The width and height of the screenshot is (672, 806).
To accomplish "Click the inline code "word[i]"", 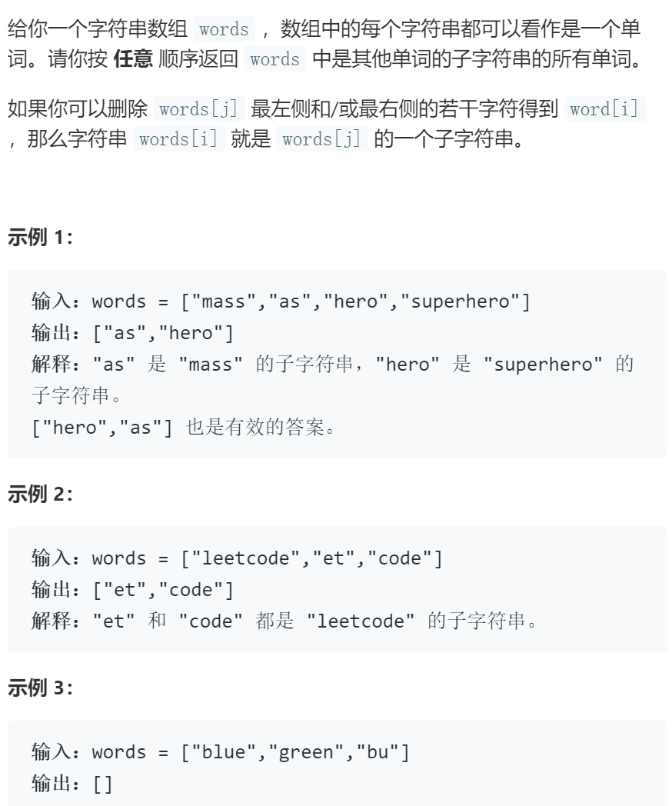I will click(604, 109).
